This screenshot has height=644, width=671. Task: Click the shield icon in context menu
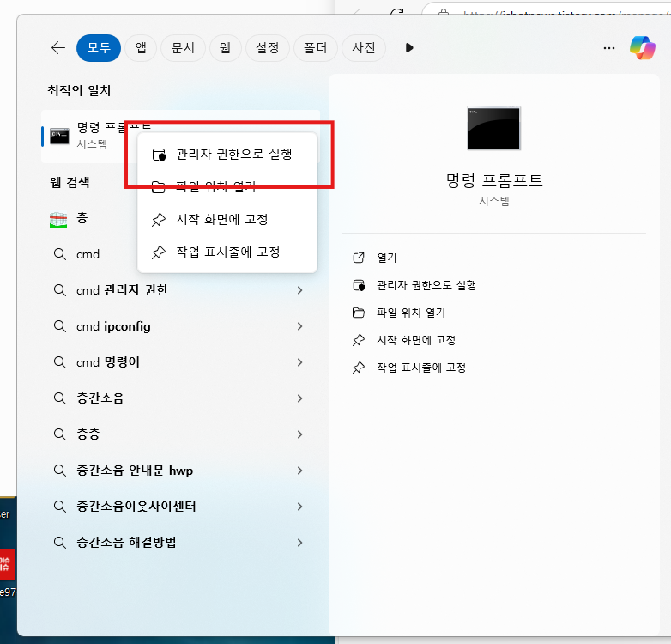point(159,155)
